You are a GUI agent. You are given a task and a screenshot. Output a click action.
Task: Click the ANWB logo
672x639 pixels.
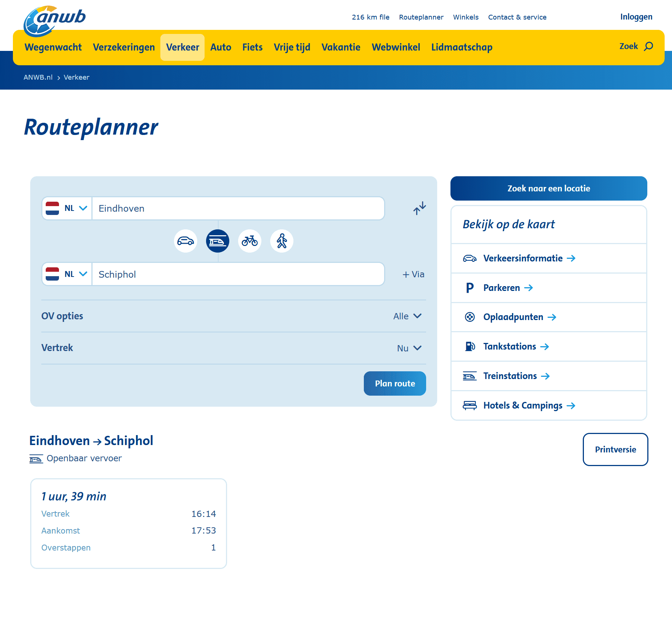54,21
